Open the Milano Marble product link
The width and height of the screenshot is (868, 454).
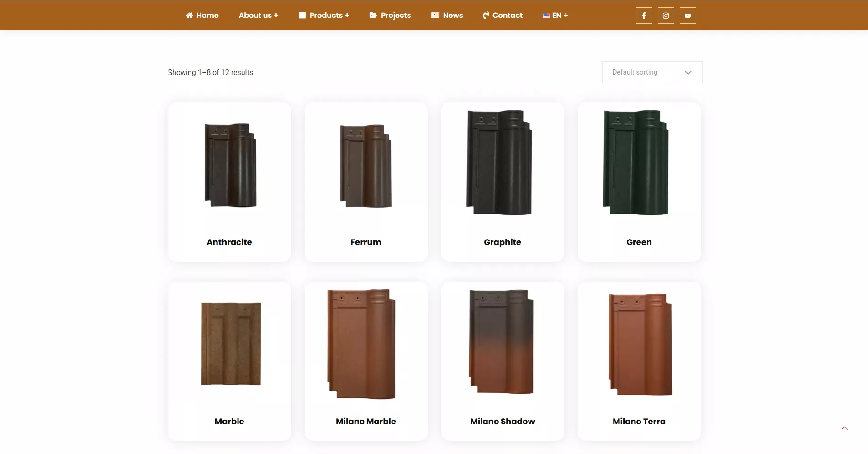[365, 421]
